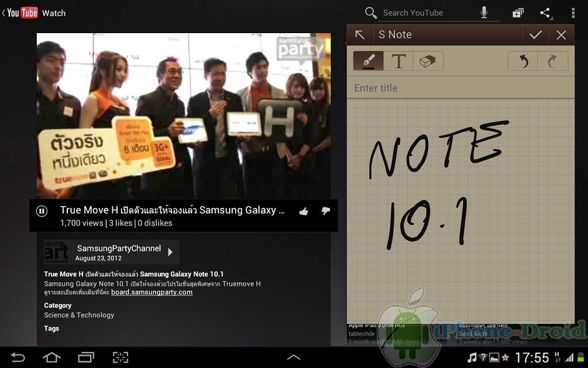Open the star notification icon
588x368 pixels.
pyautogui.click(x=505, y=357)
